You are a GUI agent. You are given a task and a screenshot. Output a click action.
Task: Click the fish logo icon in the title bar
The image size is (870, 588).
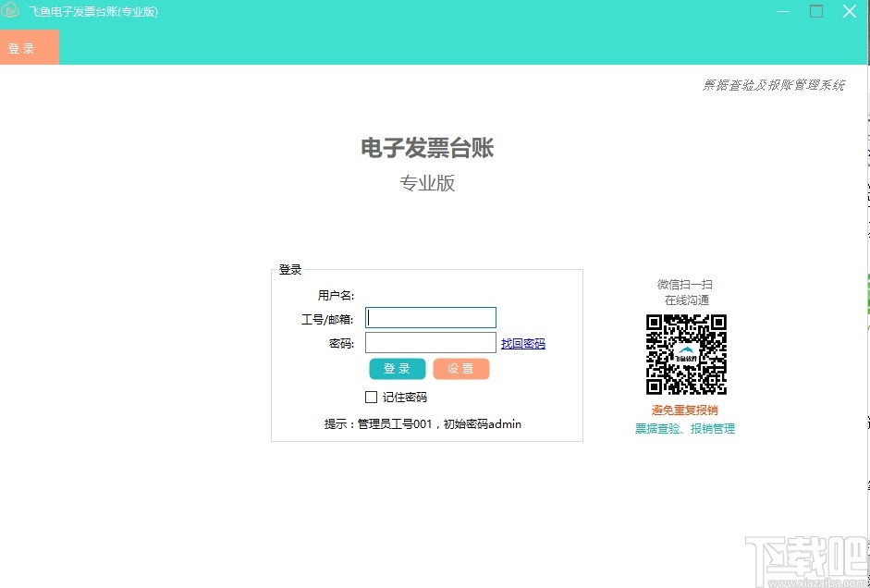coord(11,10)
